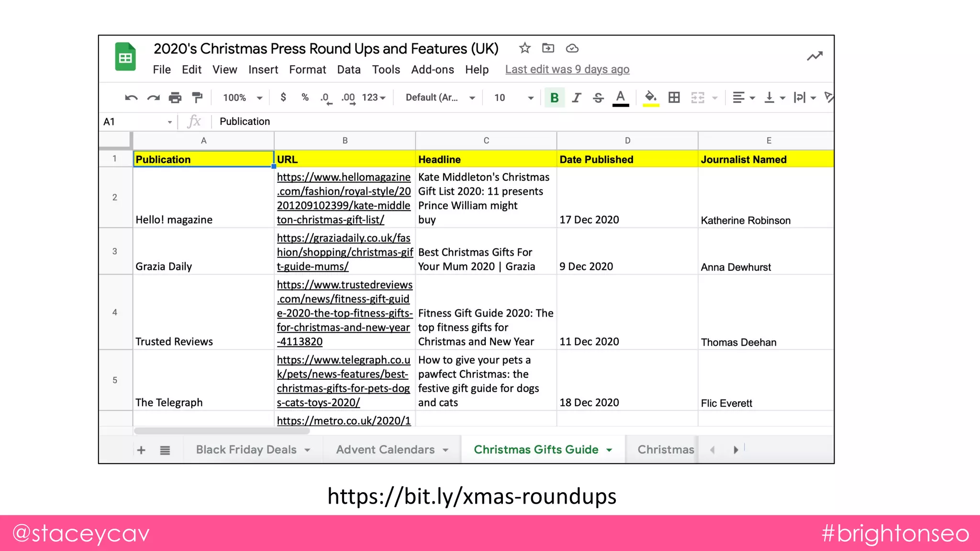The height and width of the screenshot is (551, 980).
Task: Select column C header
Action: coord(486,141)
